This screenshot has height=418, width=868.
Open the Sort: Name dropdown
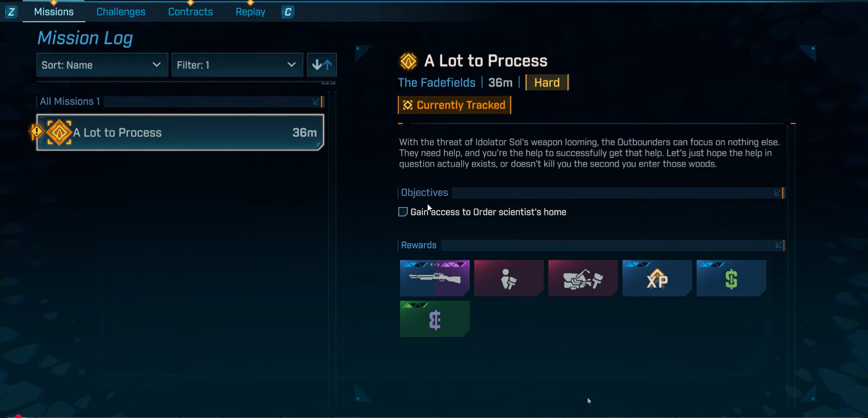click(102, 65)
